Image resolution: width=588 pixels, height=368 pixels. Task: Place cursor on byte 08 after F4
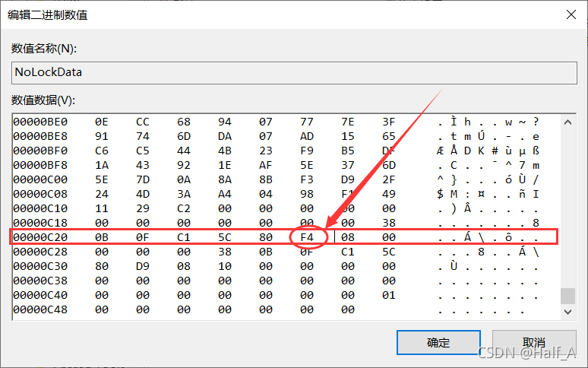pyautogui.click(x=349, y=238)
